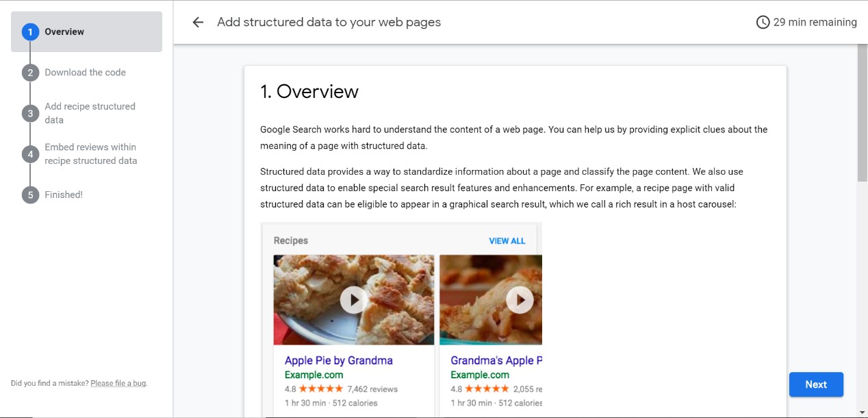Click the scroll-down arrow at bottom right
The height and width of the screenshot is (418, 868).
pos(861,413)
